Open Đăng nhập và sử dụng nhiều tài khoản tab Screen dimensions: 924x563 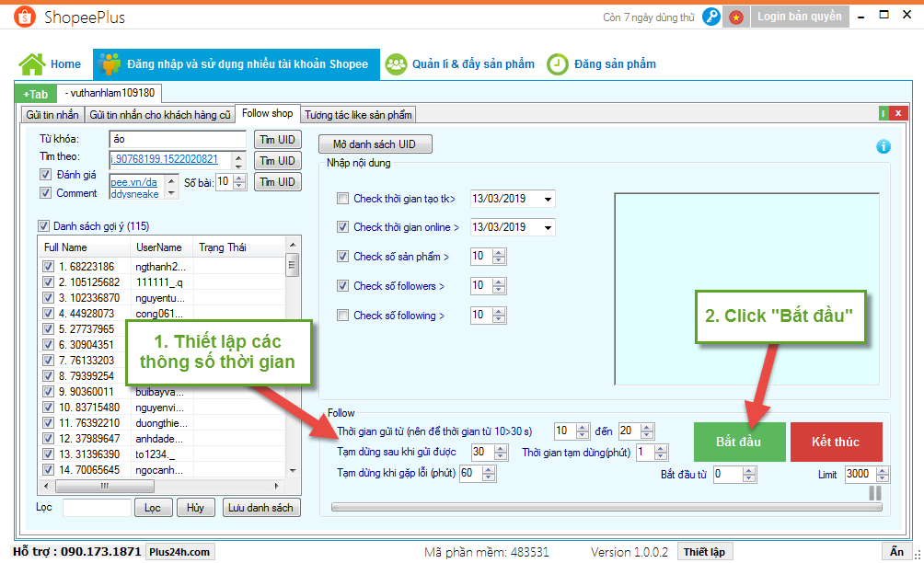237,64
